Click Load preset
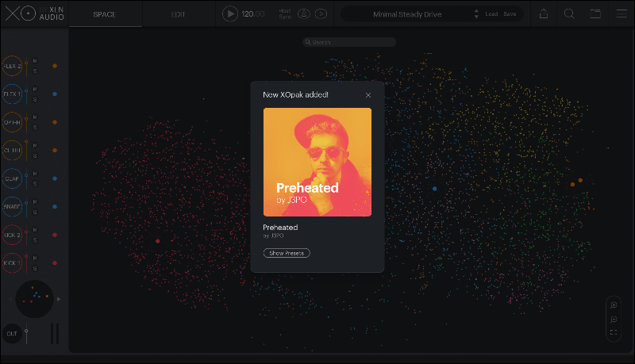Screen dimensions: 635x364 (491, 13)
